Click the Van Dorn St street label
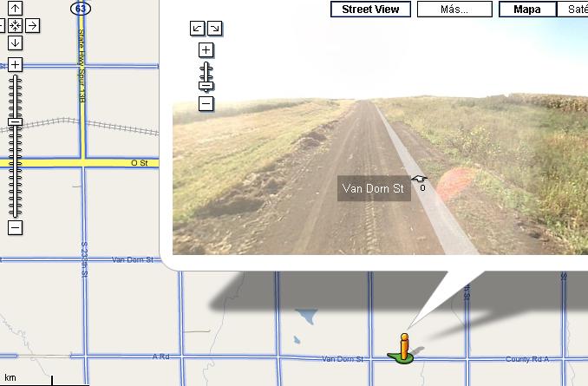The image size is (588, 386). coord(374,188)
